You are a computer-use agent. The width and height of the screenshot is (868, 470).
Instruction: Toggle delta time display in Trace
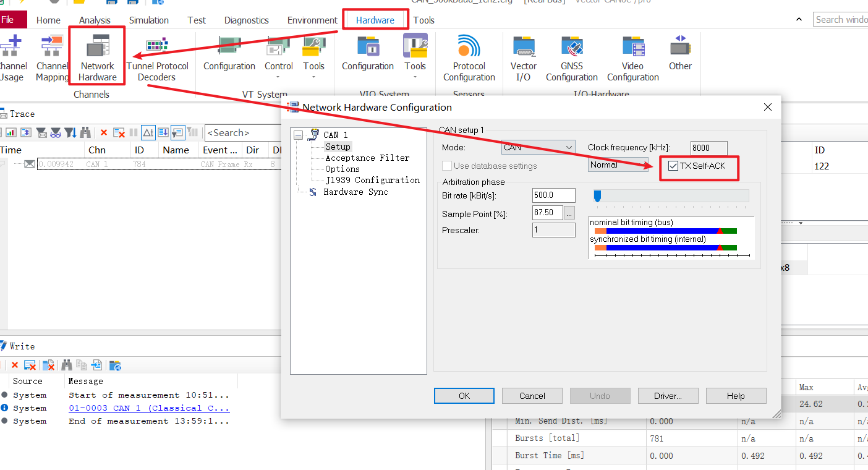148,132
